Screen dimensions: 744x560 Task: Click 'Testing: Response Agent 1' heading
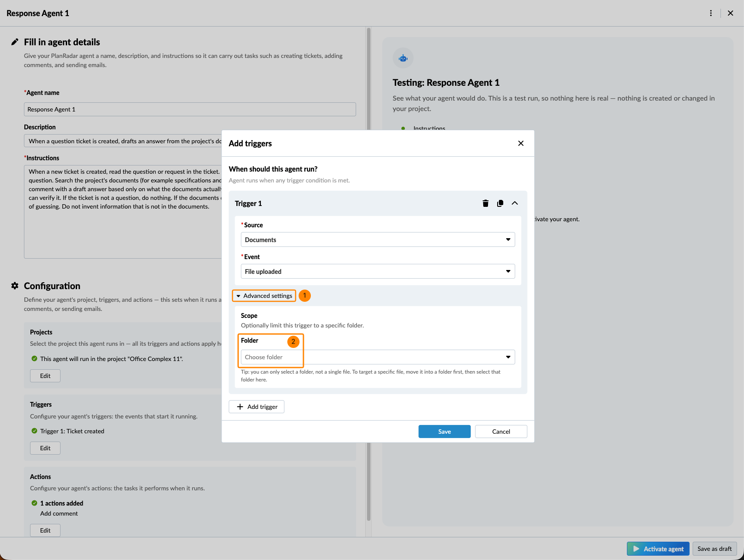point(446,83)
